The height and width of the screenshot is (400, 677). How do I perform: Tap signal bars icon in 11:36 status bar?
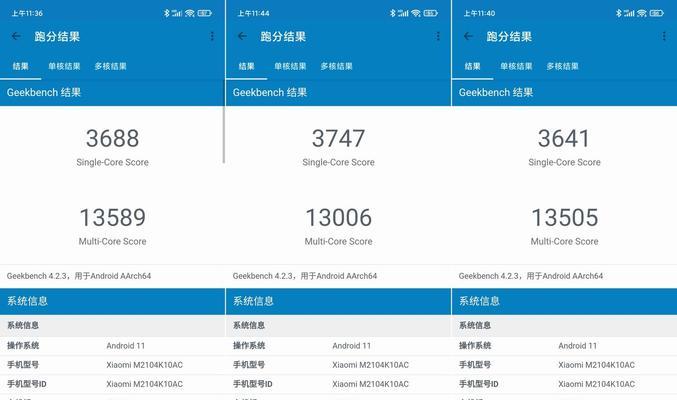pyautogui.click(x=177, y=13)
